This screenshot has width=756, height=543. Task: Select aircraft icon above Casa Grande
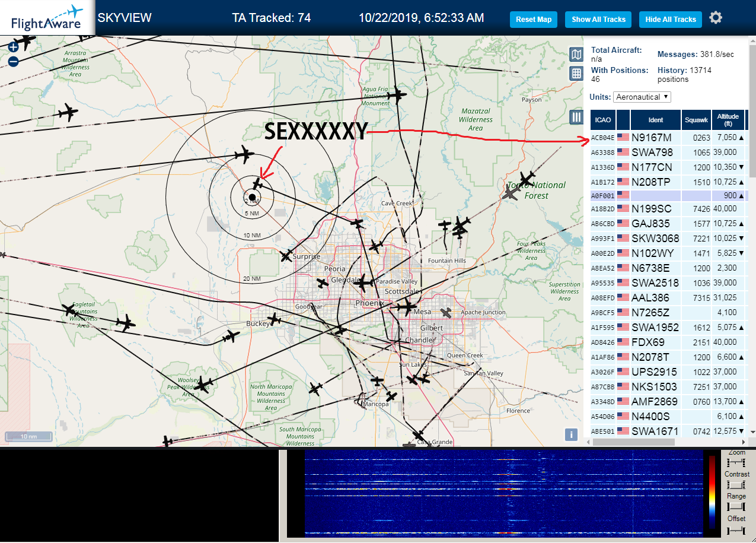coord(419,435)
